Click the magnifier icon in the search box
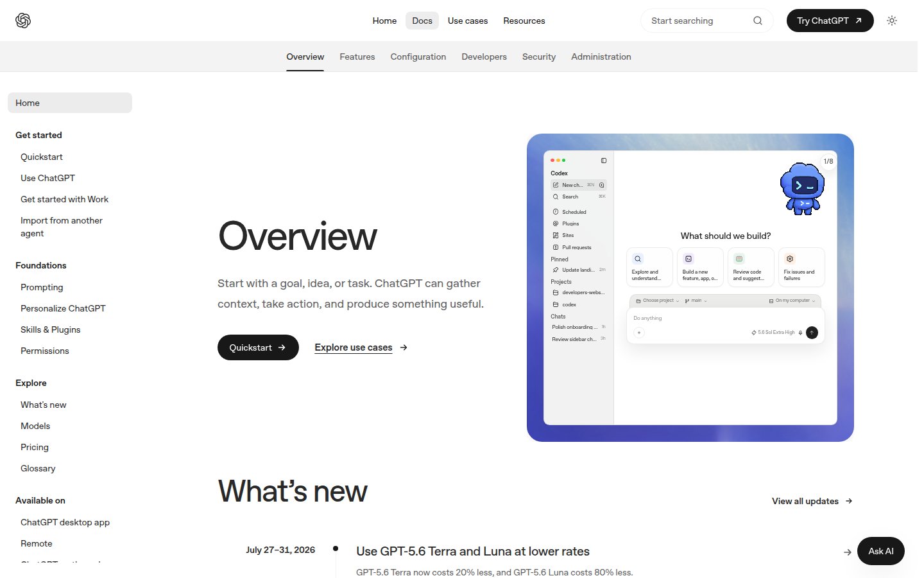This screenshot has height=578, width=924. pyautogui.click(x=758, y=21)
